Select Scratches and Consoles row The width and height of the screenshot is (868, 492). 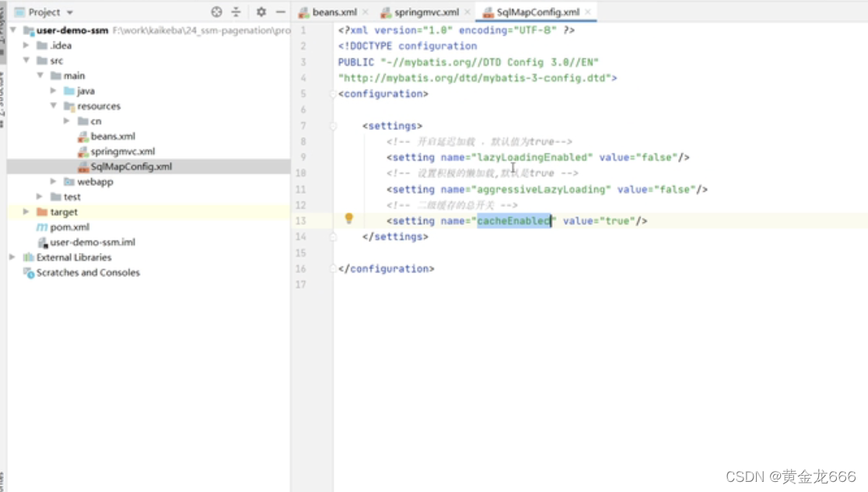click(149, 272)
